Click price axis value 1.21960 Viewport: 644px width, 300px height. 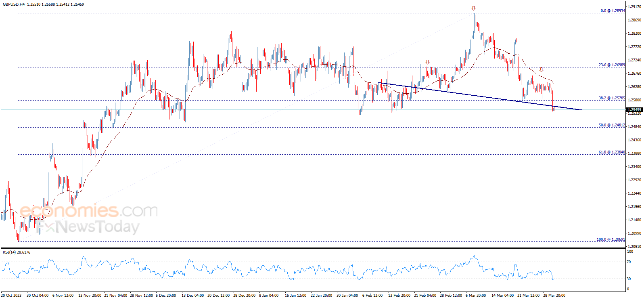pos(635,207)
